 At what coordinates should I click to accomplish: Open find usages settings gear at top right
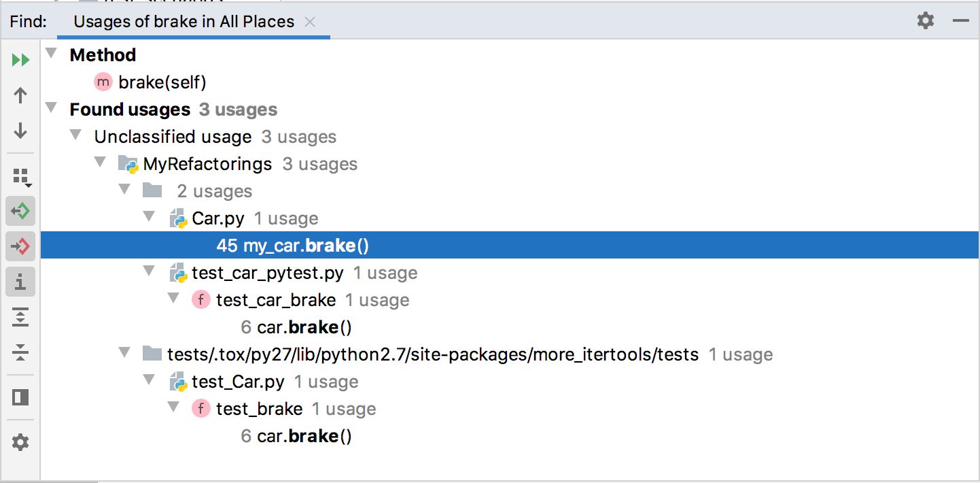tap(925, 20)
